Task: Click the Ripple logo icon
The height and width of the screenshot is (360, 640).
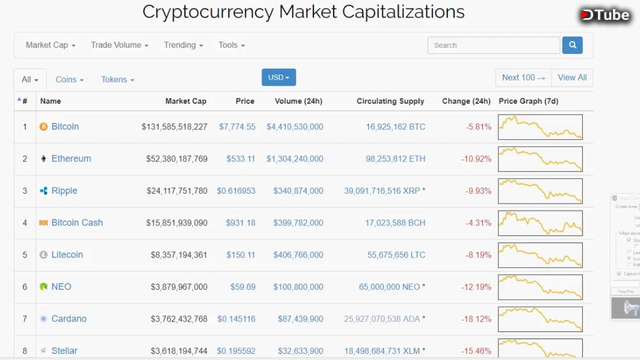Action: [43, 191]
